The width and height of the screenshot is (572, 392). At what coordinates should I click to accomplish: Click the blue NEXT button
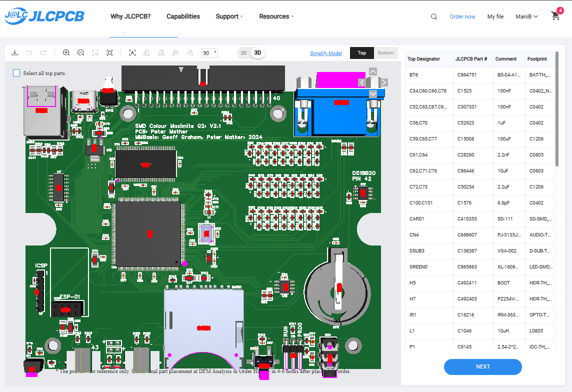(x=482, y=367)
